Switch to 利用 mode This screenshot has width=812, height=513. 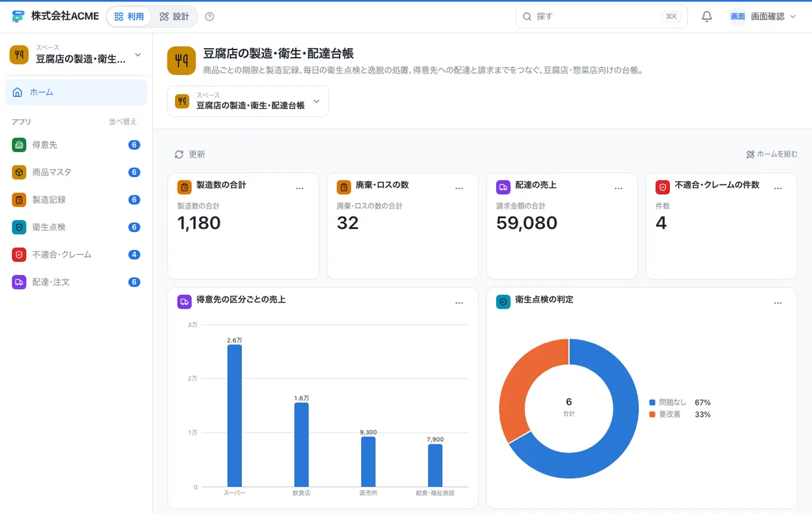point(129,16)
